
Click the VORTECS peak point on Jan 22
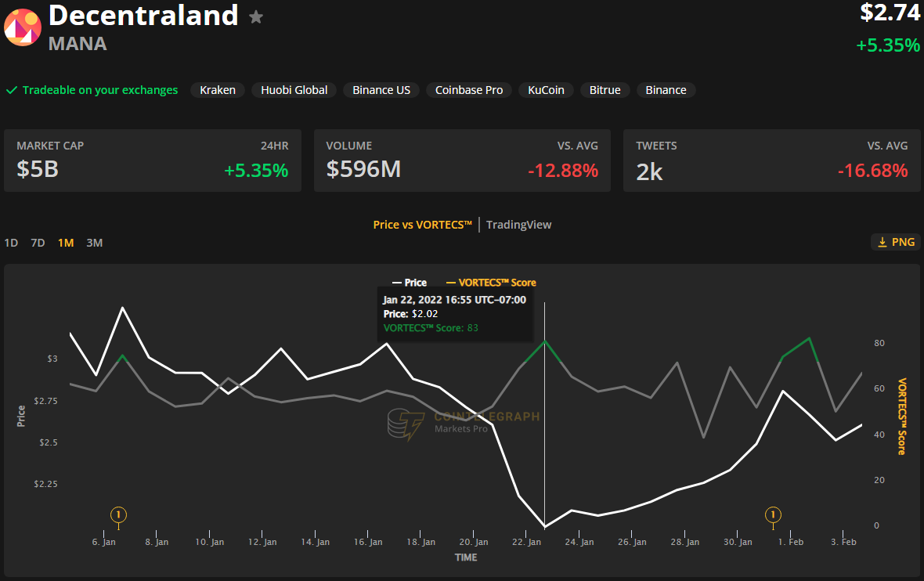tap(545, 341)
